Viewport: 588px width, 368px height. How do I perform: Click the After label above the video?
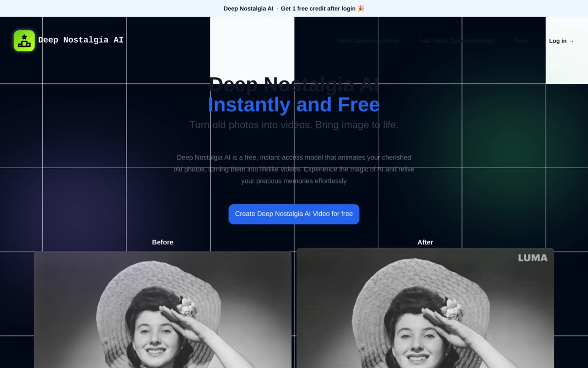point(425,242)
